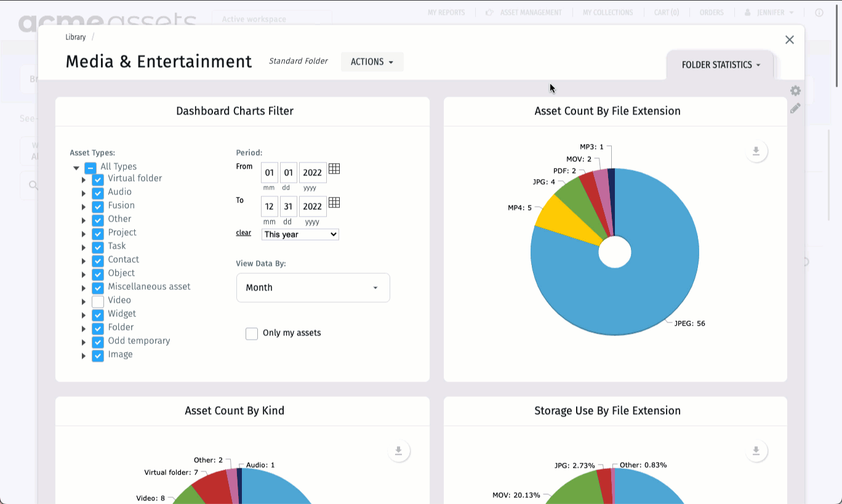Go to Library breadcrumb link

[76, 38]
